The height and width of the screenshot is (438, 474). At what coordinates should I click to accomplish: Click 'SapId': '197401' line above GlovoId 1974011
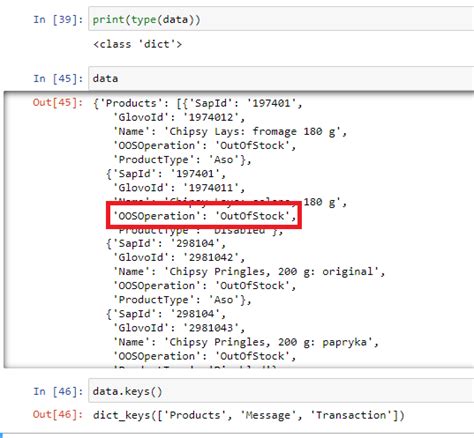pyautogui.click(x=166, y=174)
